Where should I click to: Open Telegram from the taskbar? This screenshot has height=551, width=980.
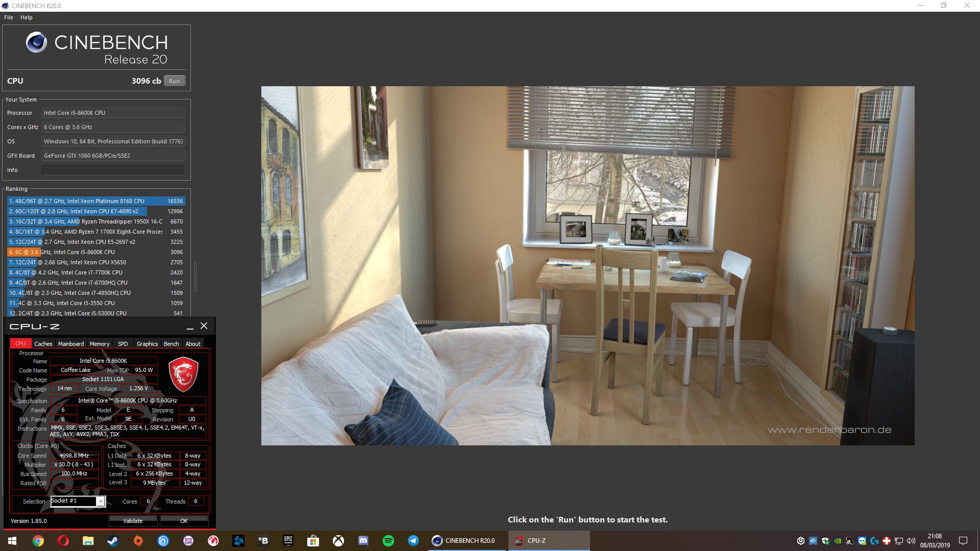tap(413, 541)
